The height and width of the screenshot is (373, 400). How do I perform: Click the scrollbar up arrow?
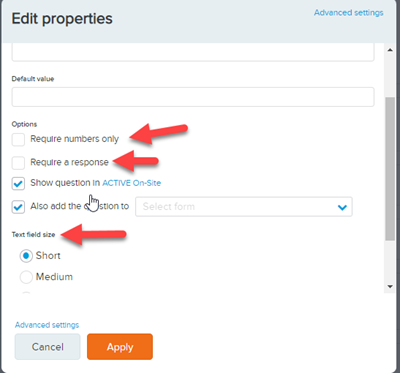[390, 50]
